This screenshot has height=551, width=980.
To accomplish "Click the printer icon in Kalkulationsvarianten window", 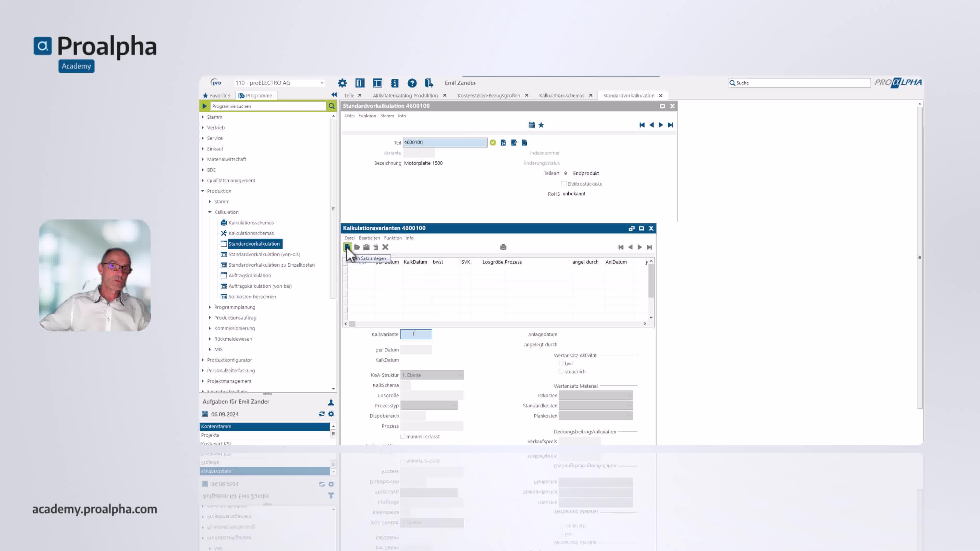I will [503, 247].
